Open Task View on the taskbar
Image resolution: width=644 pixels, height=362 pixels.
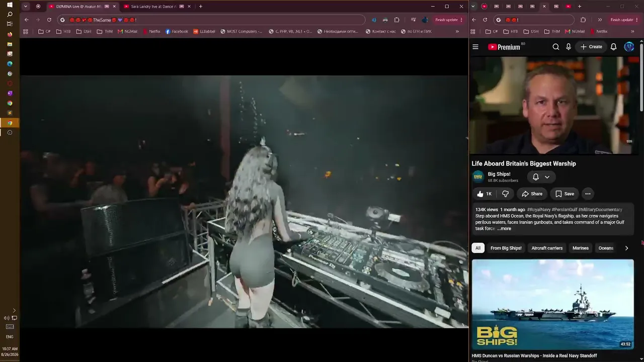pyautogui.click(x=10, y=24)
